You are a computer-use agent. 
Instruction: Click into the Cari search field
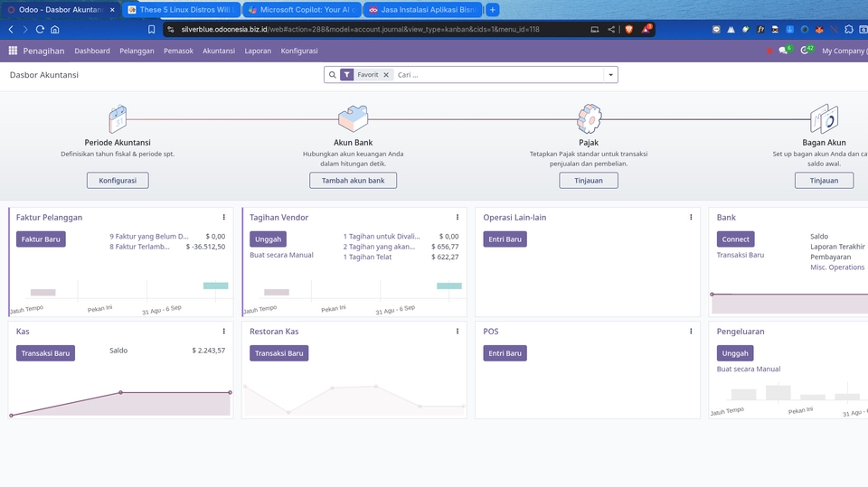pyautogui.click(x=497, y=75)
